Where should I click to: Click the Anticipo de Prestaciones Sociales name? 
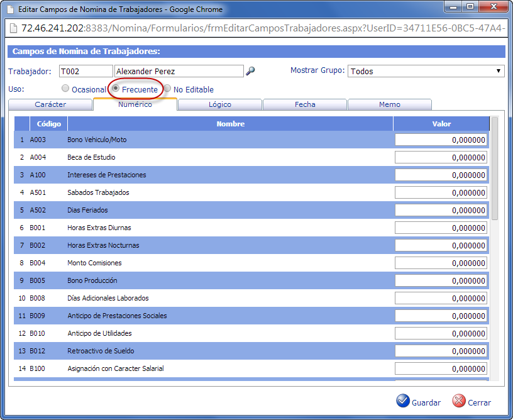pos(117,316)
